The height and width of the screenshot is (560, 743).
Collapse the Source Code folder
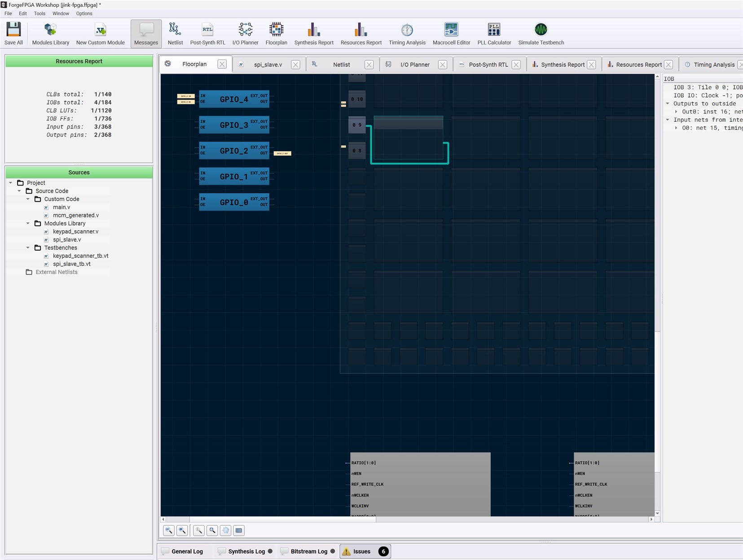pos(19,191)
